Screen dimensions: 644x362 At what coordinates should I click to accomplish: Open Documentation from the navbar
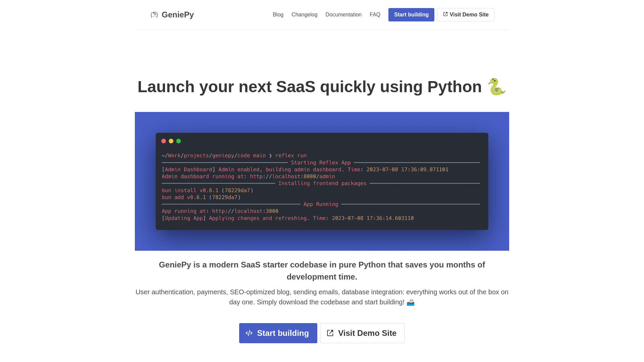click(x=343, y=15)
